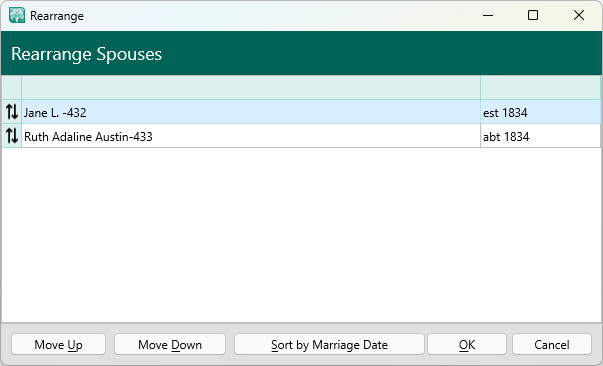Image resolution: width=603 pixels, height=366 pixels.
Task: Click the est 1834 date cell
Action: coord(540,112)
